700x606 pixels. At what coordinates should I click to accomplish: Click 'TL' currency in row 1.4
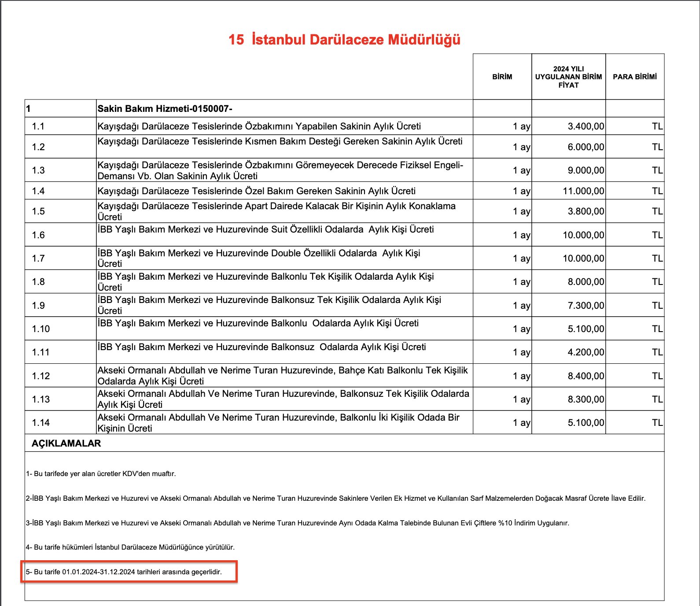[657, 191]
